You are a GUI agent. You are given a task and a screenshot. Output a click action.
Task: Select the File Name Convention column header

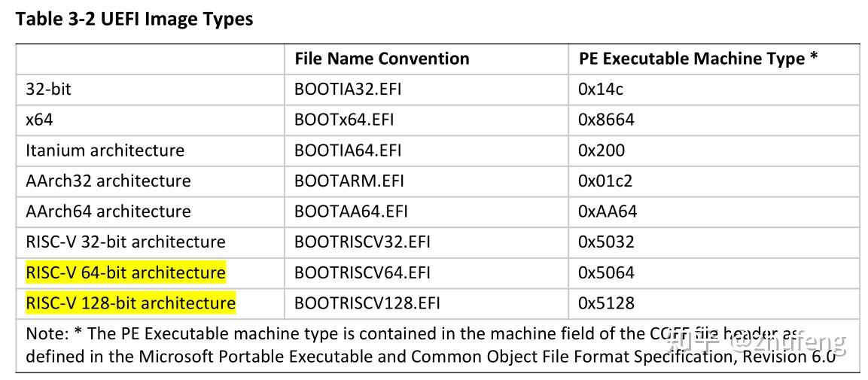[x=382, y=59]
